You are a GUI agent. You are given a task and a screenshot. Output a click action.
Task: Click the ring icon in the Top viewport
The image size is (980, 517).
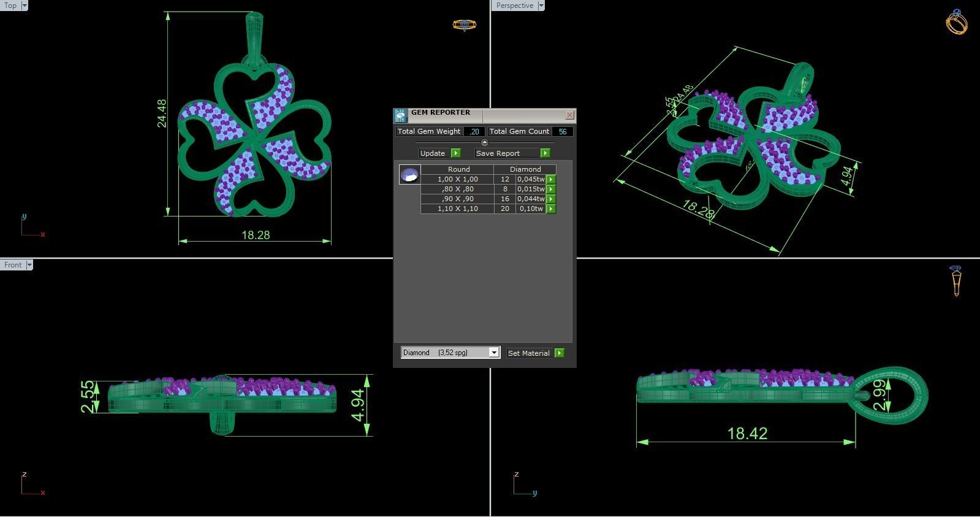(x=464, y=25)
